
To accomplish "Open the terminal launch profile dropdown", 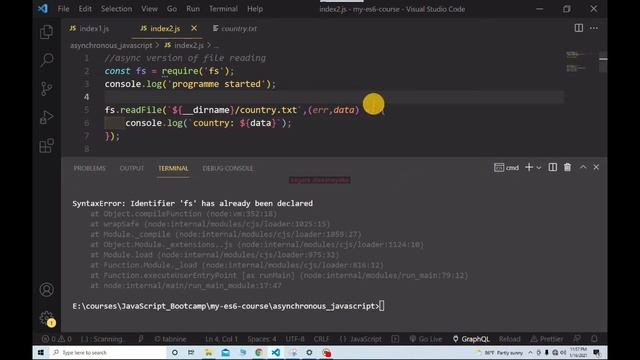I will click(x=539, y=168).
